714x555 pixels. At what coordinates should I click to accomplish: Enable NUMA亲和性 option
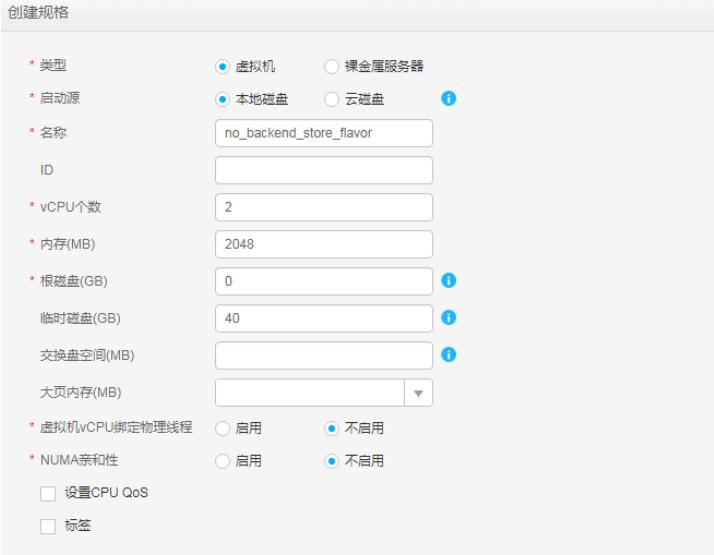click(222, 461)
